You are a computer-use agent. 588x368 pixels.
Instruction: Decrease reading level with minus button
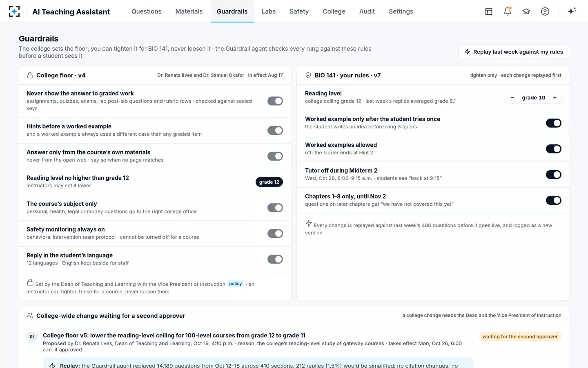click(512, 98)
